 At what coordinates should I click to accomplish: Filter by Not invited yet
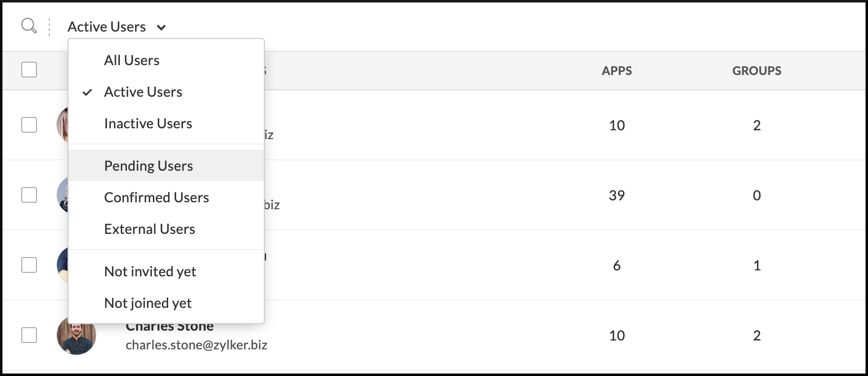click(x=150, y=271)
